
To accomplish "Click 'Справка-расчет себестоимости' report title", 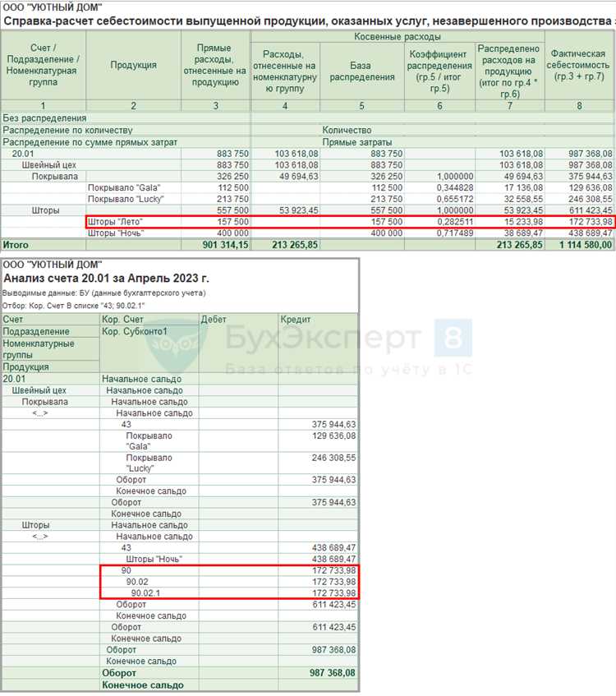I will pyautogui.click(x=307, y=21).
